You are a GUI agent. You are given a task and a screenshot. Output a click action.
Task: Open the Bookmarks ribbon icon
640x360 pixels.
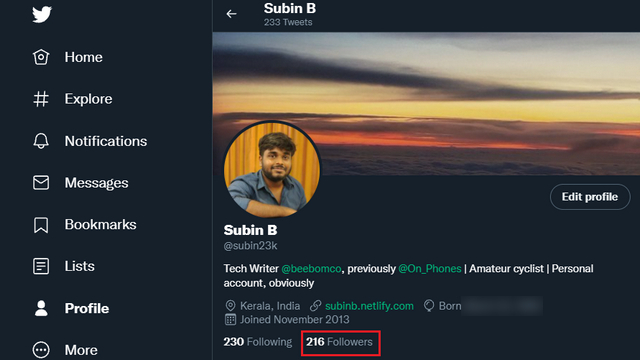[41, 225]
